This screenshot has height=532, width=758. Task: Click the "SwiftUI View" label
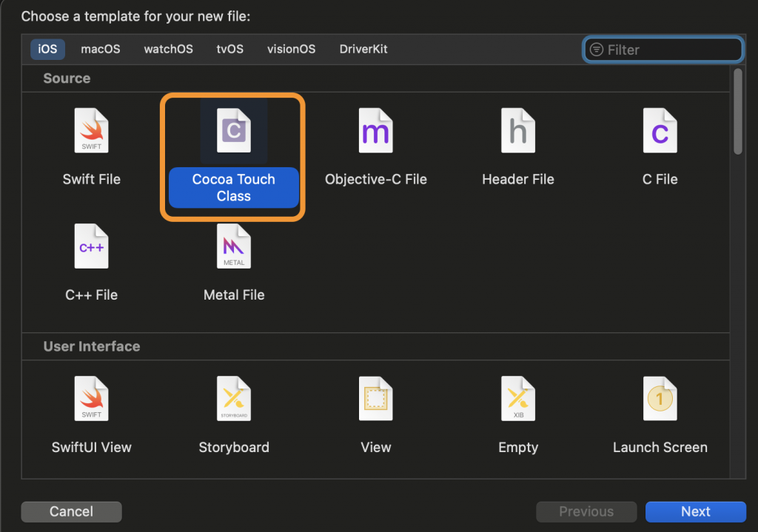[91, 448]
